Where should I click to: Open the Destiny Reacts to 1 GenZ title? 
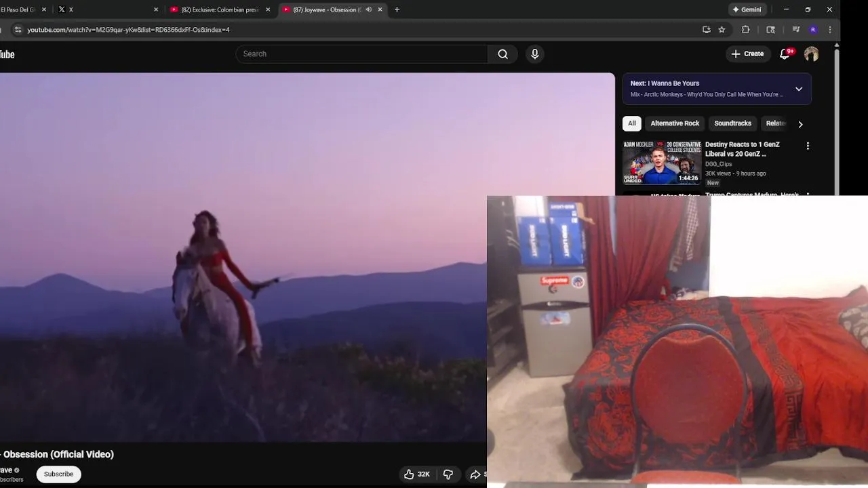743,149
